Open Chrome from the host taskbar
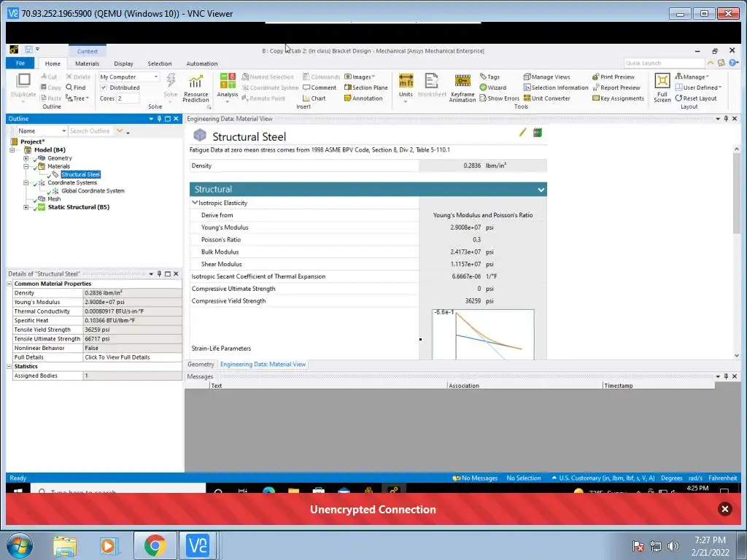The image size is (747, 560). pyautogui.click(x=155, y=545)
